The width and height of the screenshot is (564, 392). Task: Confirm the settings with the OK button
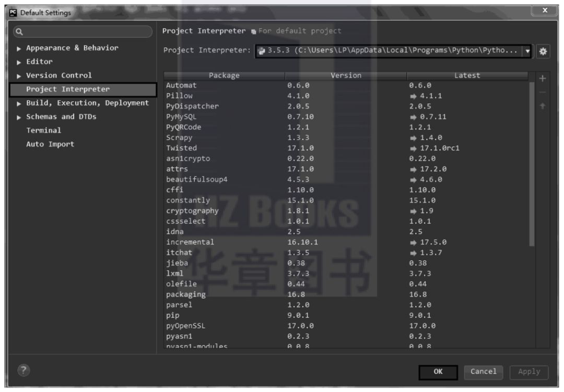(x=438, y=372)
